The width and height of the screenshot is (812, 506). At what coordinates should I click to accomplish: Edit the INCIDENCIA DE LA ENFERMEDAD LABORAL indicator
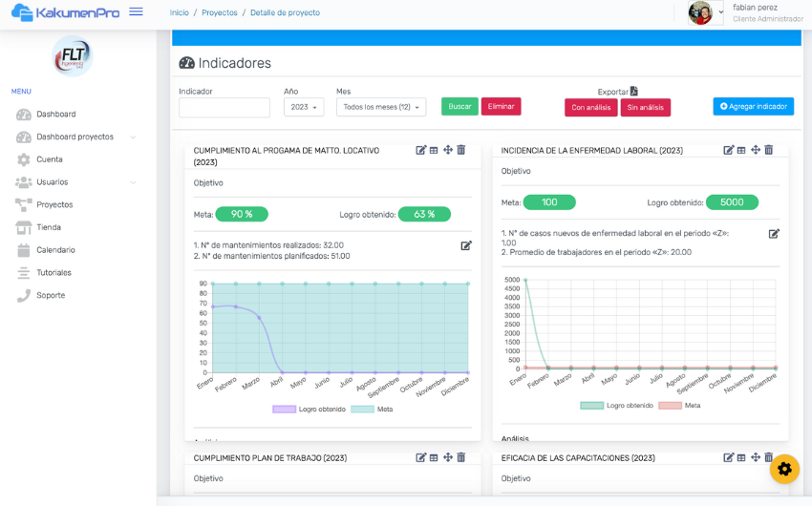[x=728, y=150]
